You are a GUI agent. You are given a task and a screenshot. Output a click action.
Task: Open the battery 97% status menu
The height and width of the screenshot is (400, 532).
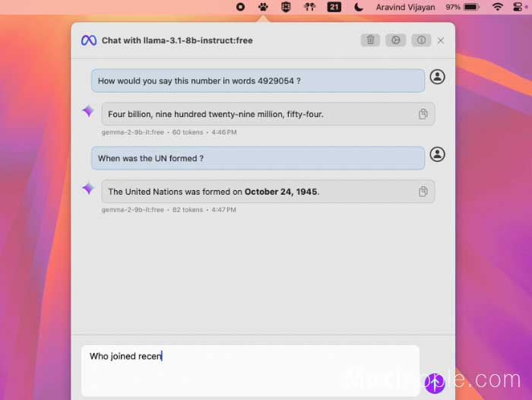462,7
